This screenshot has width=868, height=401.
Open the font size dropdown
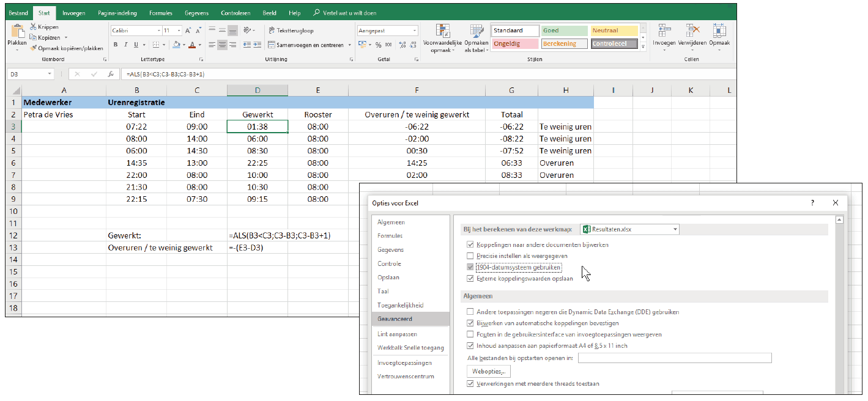point(179,29)
